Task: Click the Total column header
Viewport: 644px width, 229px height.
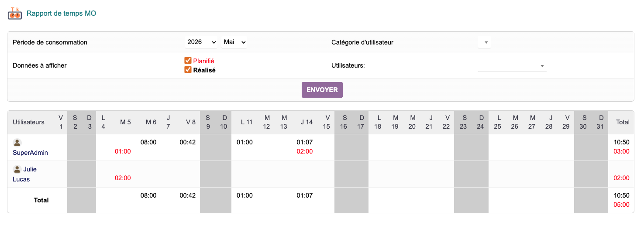Action: pos(623,122)
